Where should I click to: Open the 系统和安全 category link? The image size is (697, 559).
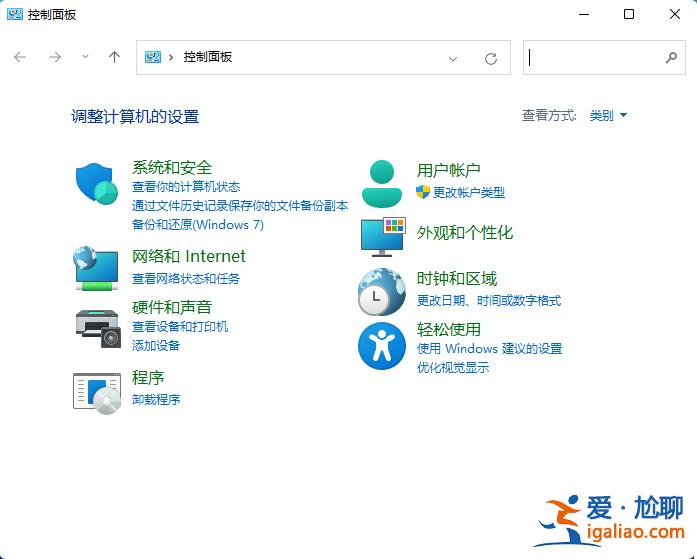pos(172,168)
